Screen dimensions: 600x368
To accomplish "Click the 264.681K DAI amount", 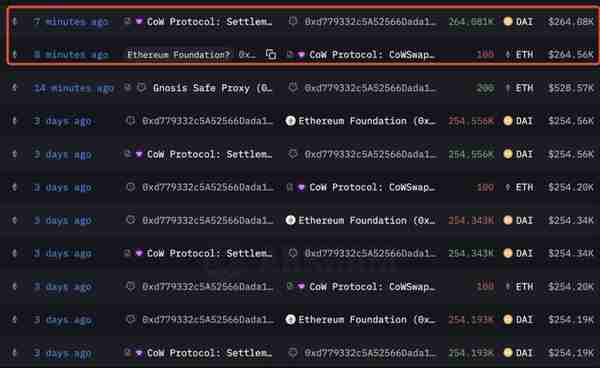I will click(x=471, y=22).
